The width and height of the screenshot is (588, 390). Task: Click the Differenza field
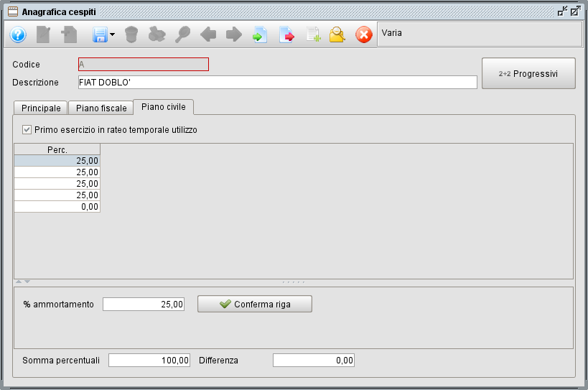click(x=314, y=360)
